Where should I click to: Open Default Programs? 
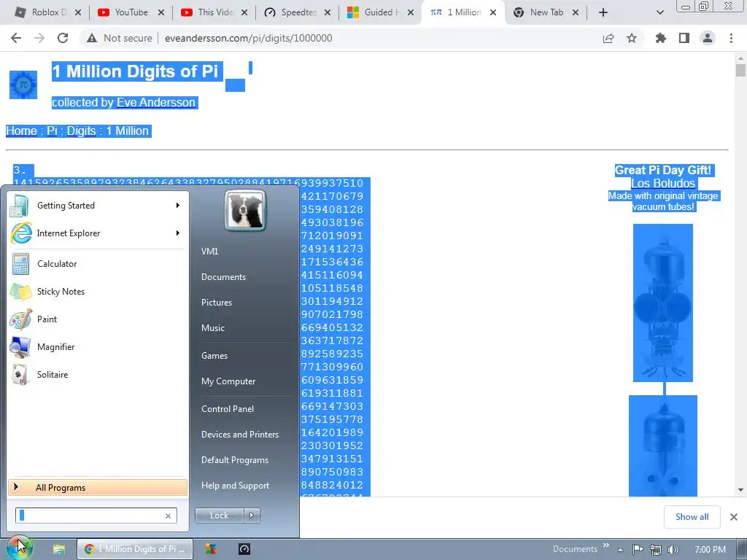234,460
